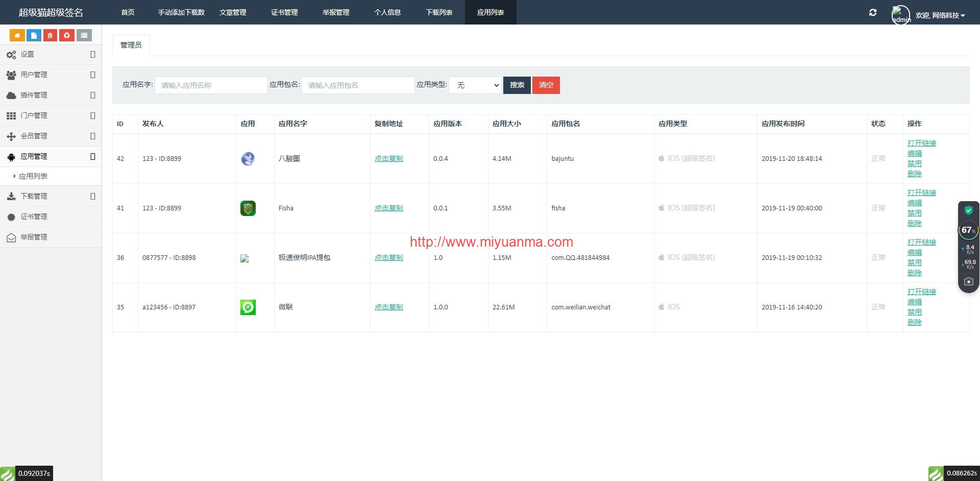Click the green shield icon in floating widget

pos(968,210)
